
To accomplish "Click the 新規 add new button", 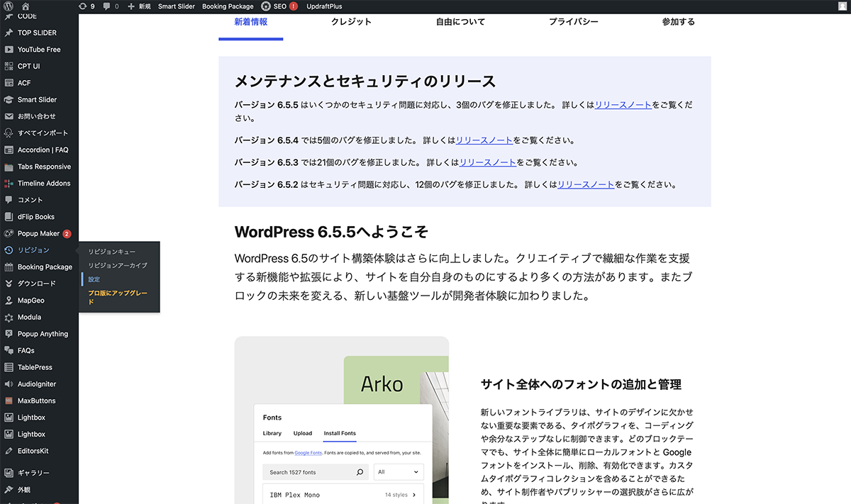I will tap(139, 6).
